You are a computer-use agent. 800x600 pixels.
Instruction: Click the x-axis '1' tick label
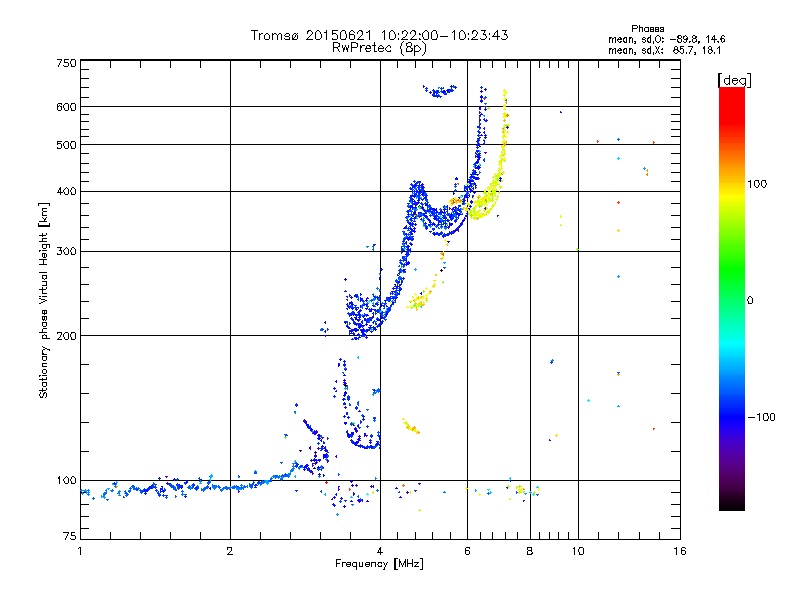pyautogui.click(x=80, y=551)
